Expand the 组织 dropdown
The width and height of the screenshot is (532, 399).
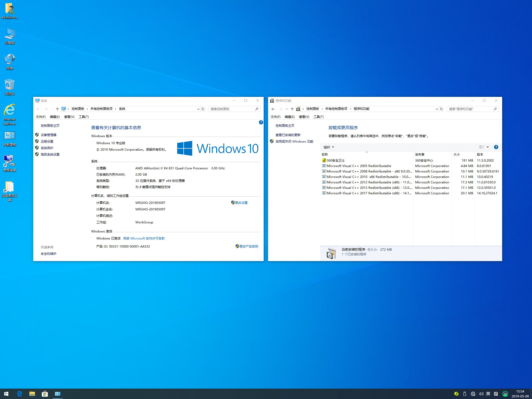pos(329,147)
